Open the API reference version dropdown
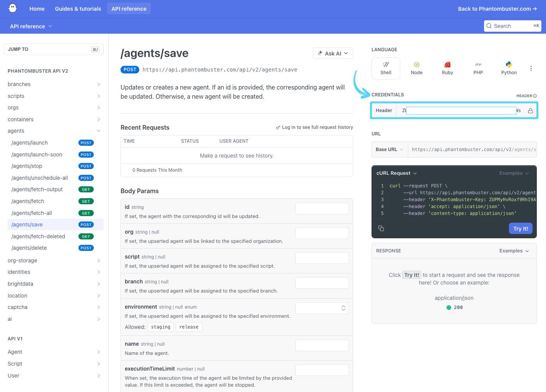Viewport: 546px width, 392px height. [x=31, y=26]
